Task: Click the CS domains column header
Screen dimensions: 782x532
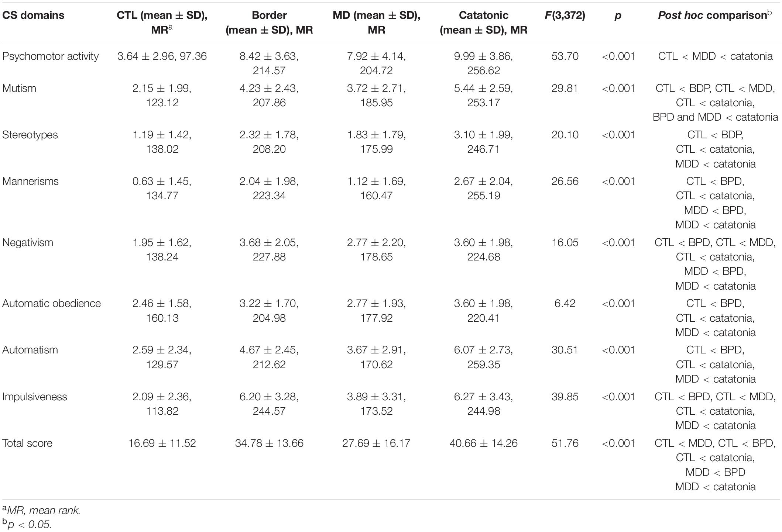Action: [33, 15]
